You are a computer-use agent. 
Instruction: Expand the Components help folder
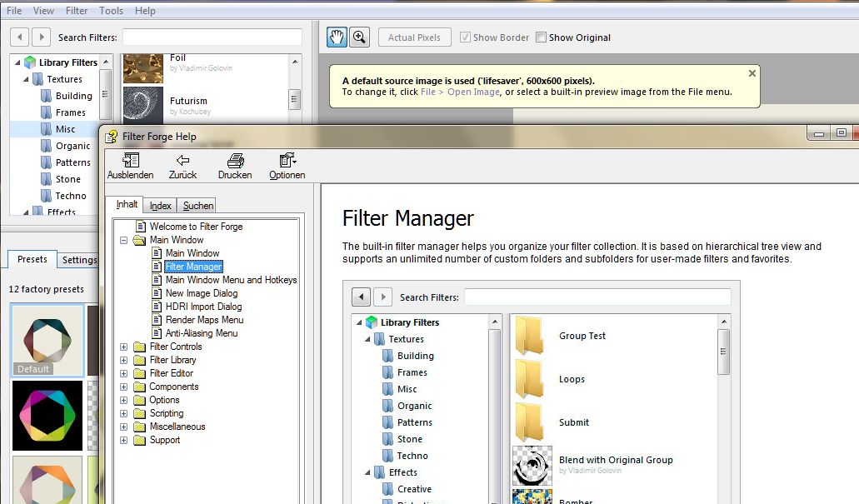click(x=124, y=387)
